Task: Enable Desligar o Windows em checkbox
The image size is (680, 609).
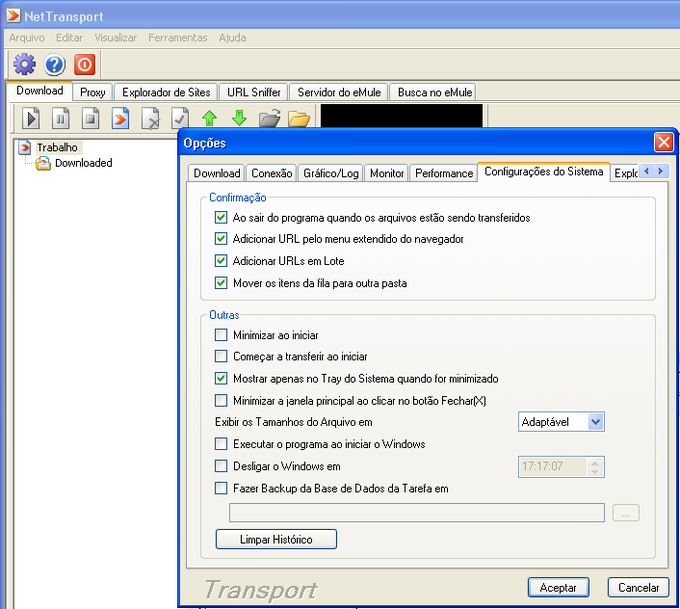Action: click(221, 466)
